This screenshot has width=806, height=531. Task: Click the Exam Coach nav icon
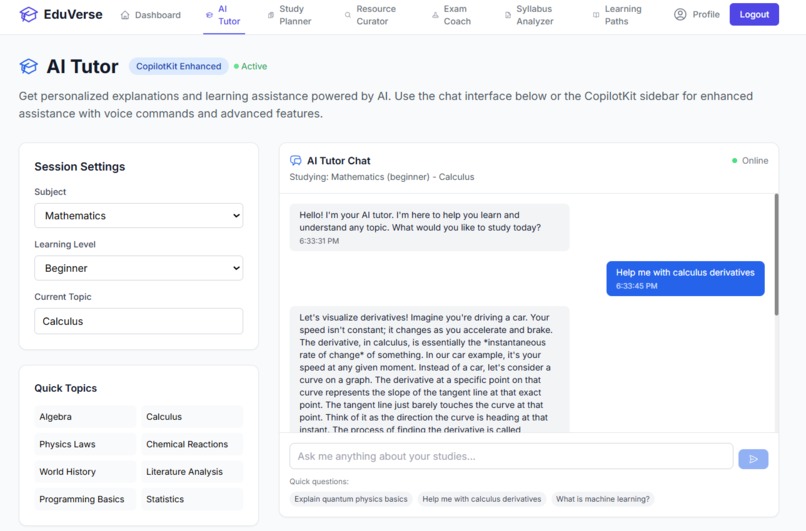point(435,15)
